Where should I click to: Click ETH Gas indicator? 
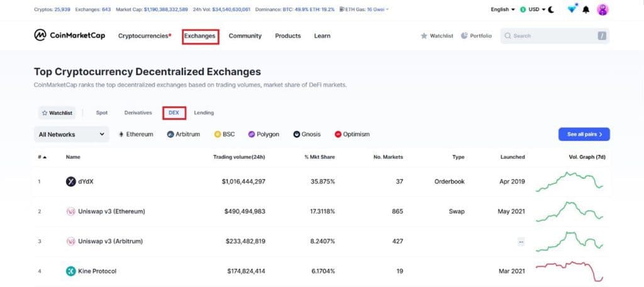[x=364, y=9]
